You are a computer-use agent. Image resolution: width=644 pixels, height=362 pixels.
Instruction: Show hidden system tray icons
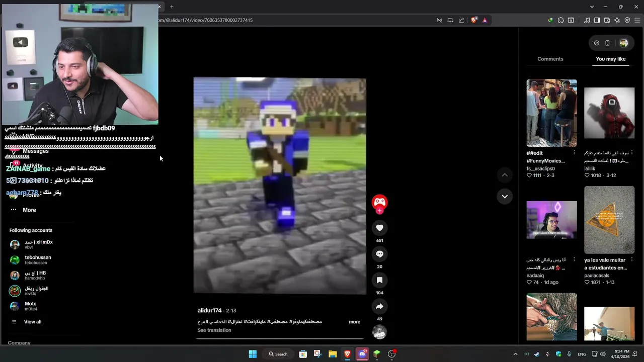click(515, 354)
